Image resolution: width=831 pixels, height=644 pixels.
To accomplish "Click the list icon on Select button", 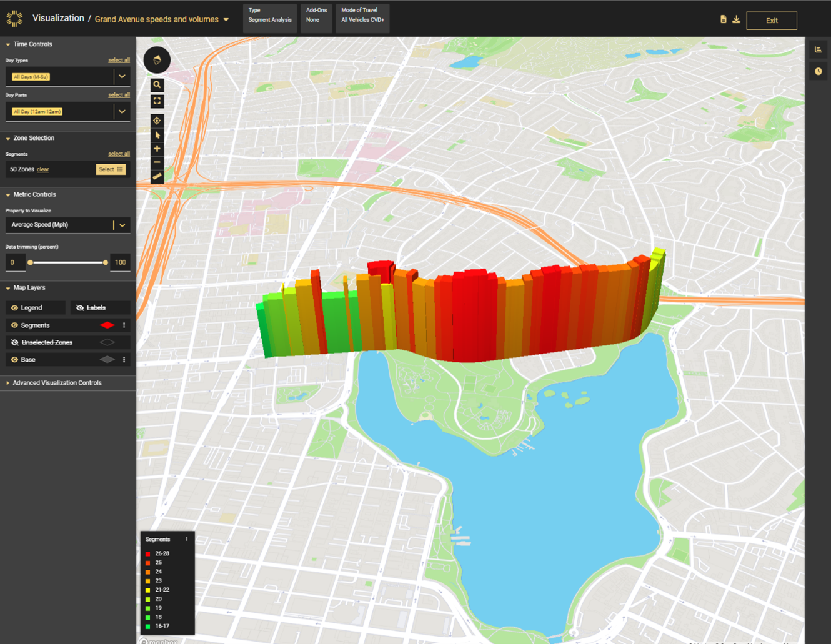I will point(120,169).
